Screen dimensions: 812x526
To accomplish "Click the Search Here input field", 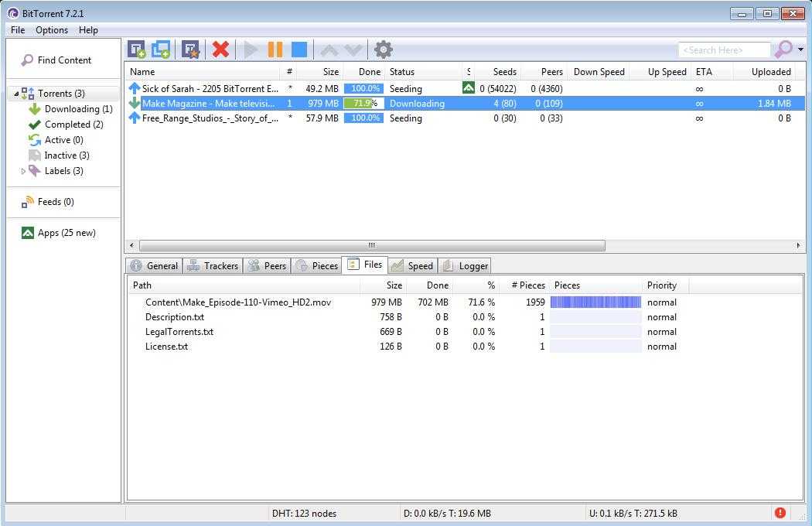I will (x=725, y=50).
